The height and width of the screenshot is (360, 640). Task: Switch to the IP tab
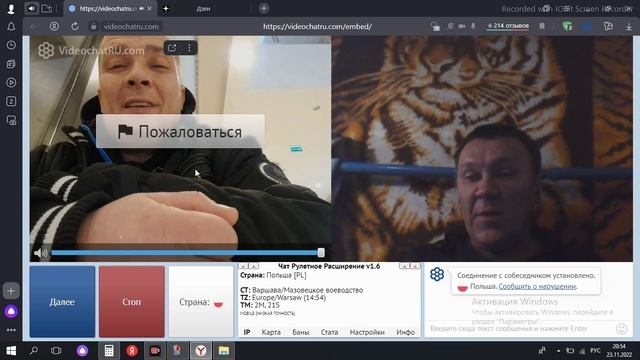click(x=247, y=332)
